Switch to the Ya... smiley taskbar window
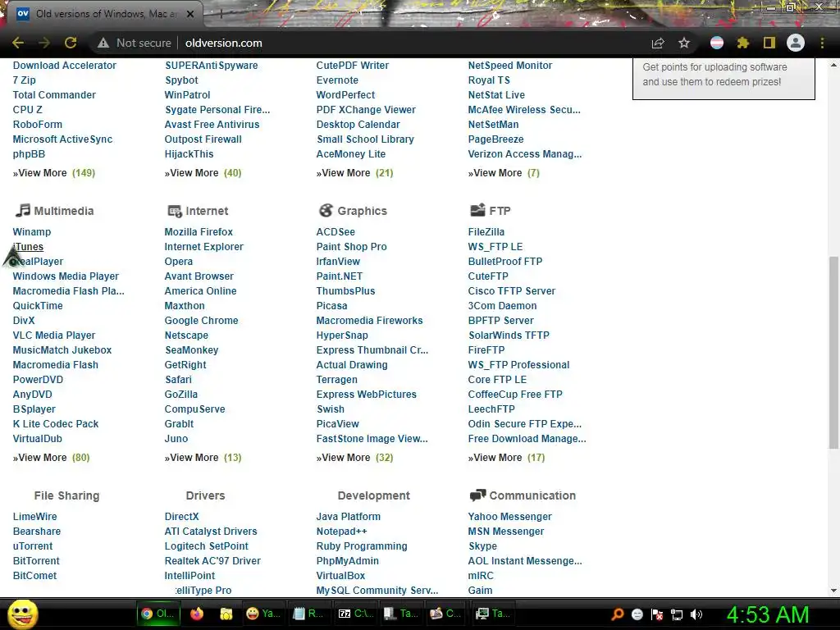 263,614
